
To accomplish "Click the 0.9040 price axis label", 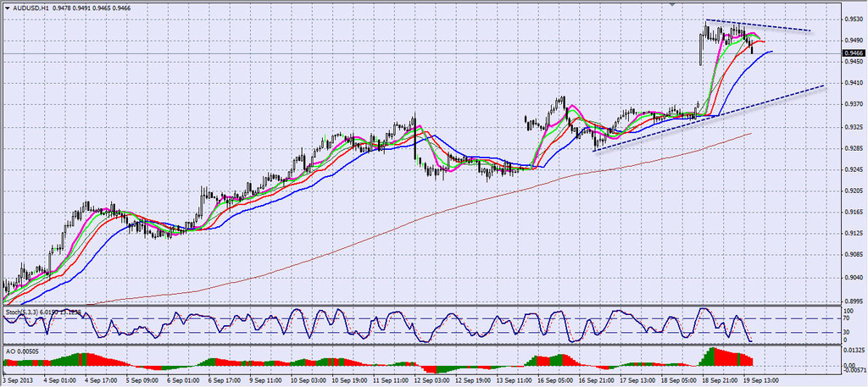I will [x=854, y=277].
